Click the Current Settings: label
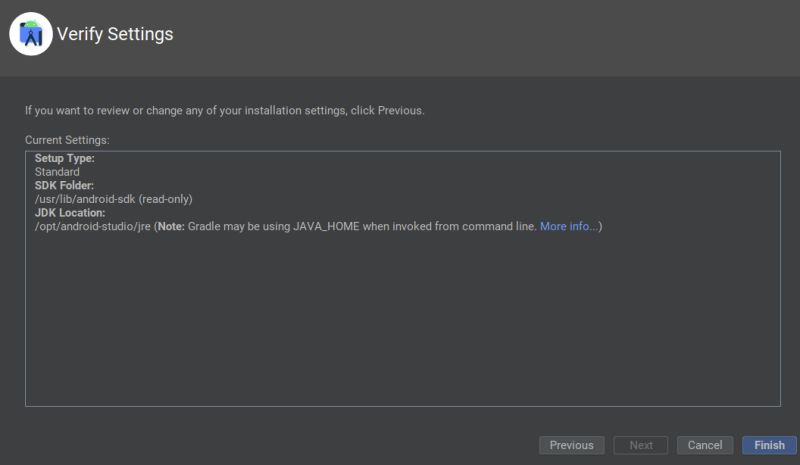The width and height of the screenshot is (800, 465). point(67,140)
